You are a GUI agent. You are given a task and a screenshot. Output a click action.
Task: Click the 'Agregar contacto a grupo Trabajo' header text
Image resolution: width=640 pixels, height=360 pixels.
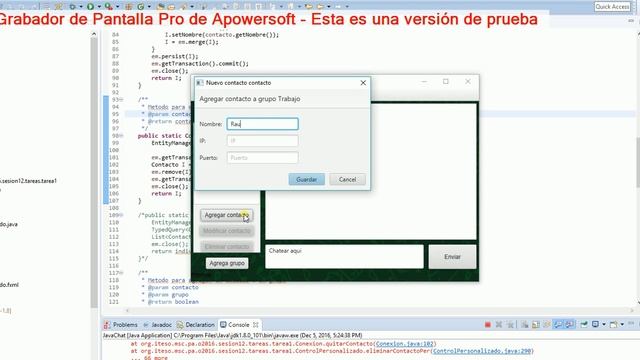tap(249, 99)
